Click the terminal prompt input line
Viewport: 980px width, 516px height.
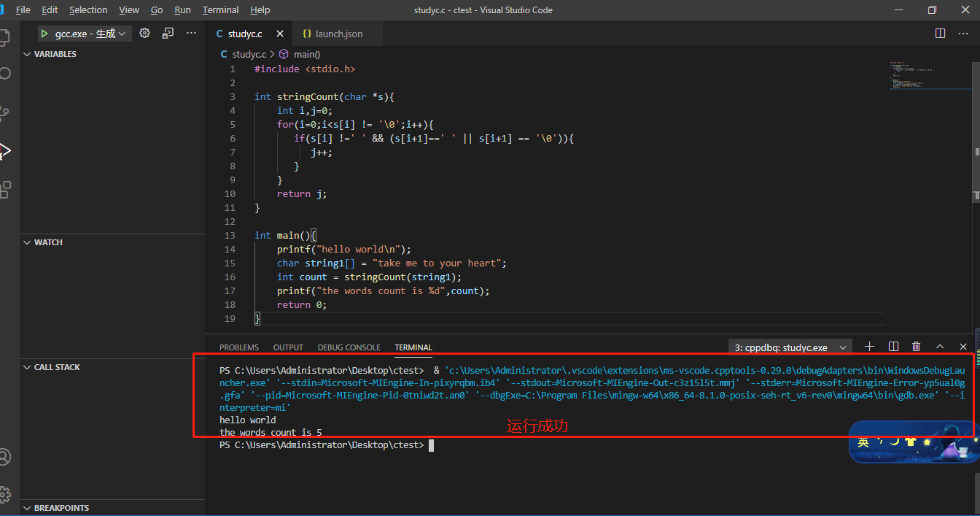coord(327,445)
